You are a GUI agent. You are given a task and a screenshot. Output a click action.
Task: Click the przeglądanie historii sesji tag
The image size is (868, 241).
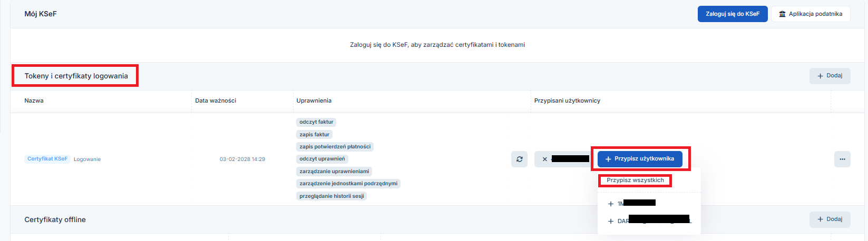tap(331, 196)
